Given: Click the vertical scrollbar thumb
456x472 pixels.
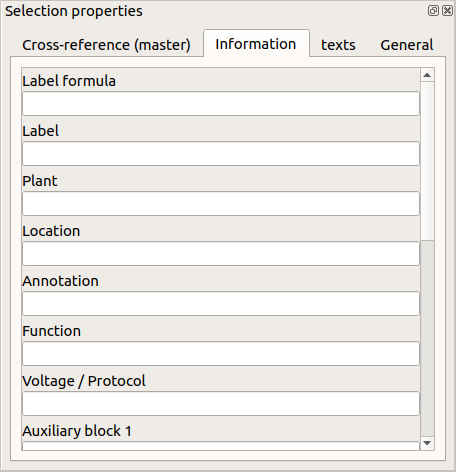Looking at the screenshot, I should [427, 161].
